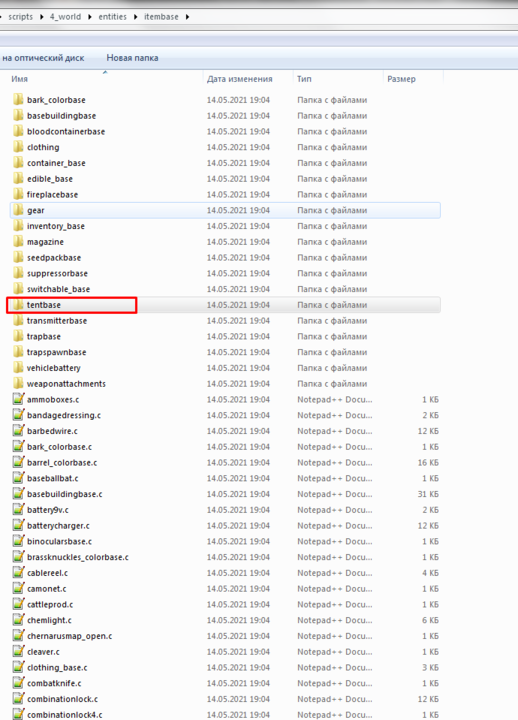Select the file name clothing_base.c
Viewport: 518px width, 720px height.
[57, 667]
